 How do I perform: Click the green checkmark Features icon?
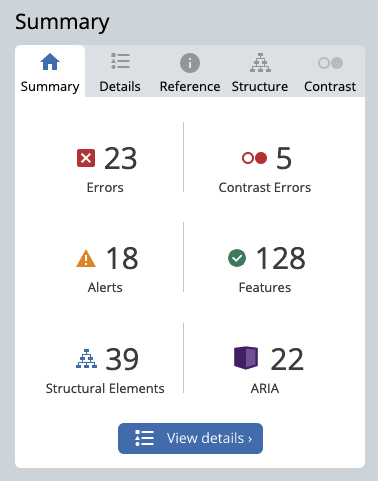[237, 258]
